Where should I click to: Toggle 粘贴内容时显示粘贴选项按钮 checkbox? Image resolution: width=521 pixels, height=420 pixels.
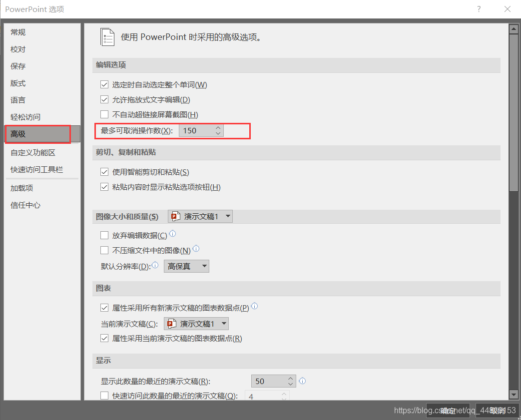click(104, 187)
